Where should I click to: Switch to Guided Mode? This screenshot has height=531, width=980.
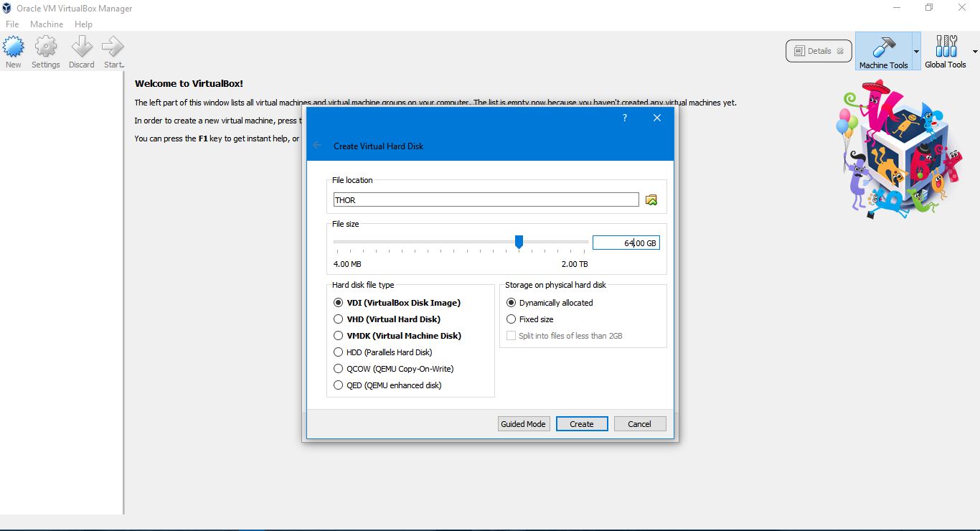click(524, 424)
